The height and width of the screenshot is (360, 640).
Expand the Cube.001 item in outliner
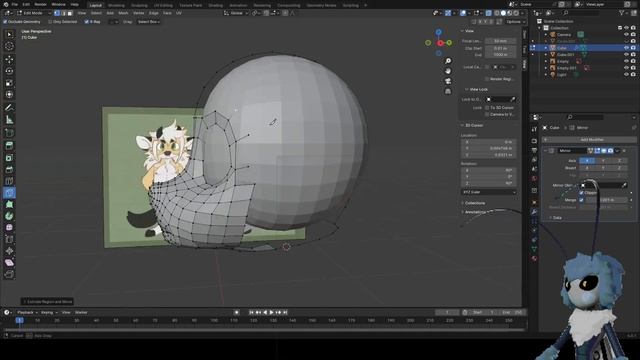(x=546, y=55)
